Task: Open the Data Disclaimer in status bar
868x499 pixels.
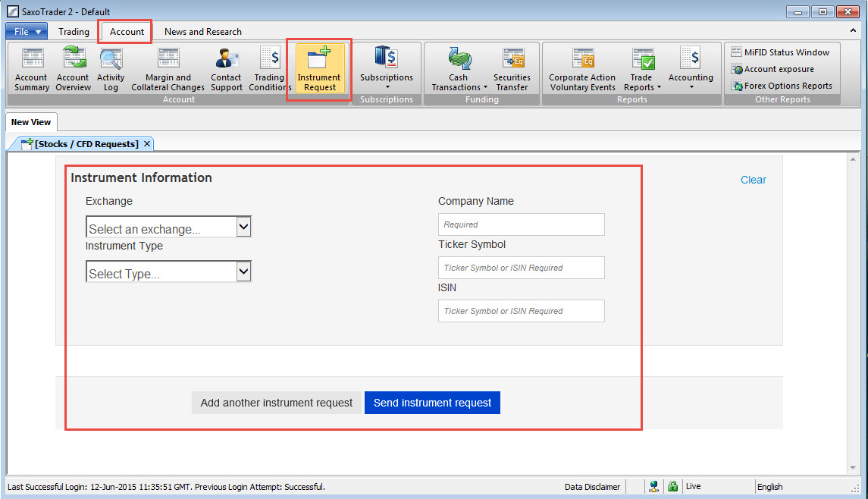Action: pyautogui.click(x=592, y=487)
